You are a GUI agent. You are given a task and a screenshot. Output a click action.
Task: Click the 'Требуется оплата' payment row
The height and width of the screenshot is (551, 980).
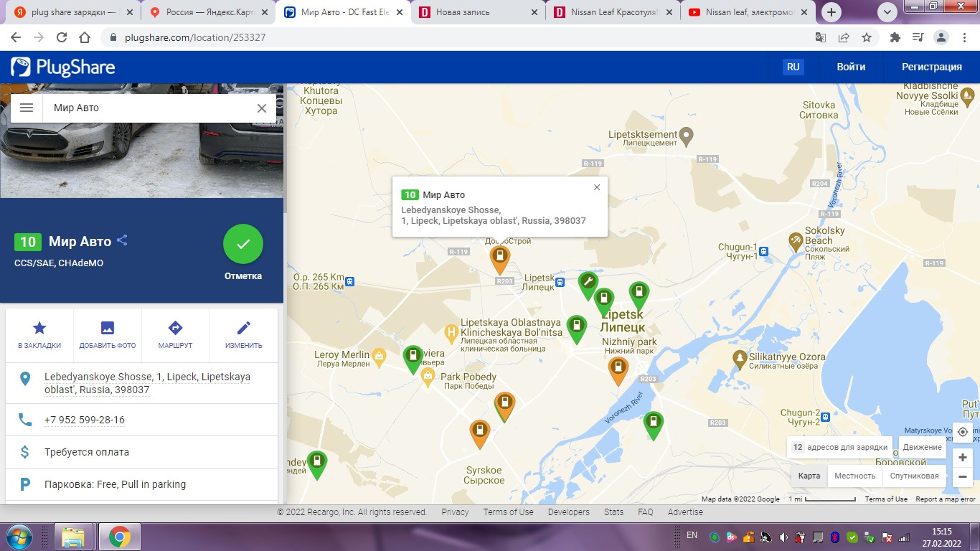[x=141, y=452]
